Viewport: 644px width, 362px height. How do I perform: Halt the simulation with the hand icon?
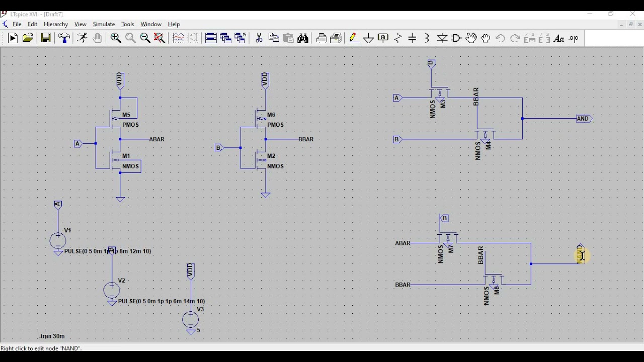coord(98,38)
